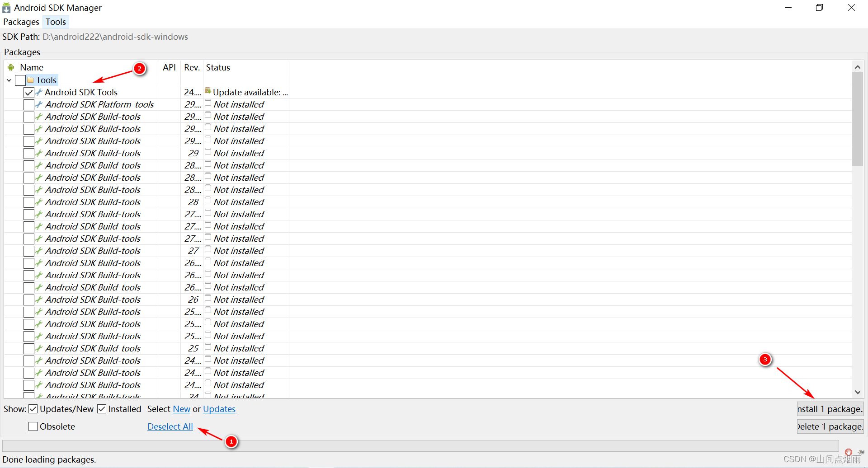
Task: Select the Android SDK Tools row name
Action: 81,92
